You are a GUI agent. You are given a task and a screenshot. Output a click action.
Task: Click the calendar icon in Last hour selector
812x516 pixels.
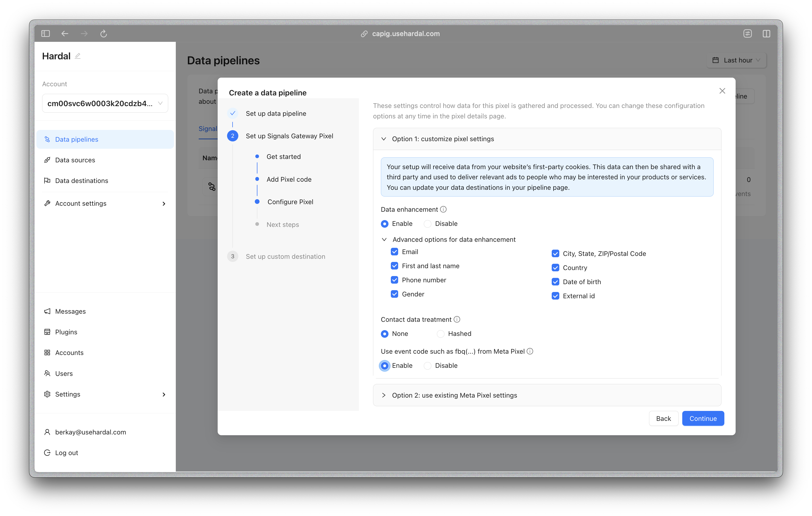click(x=715, y=60)
